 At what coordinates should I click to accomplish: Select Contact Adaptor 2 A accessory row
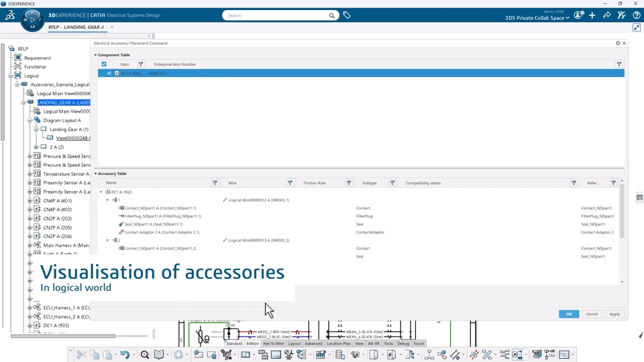[x=162, y=233]
